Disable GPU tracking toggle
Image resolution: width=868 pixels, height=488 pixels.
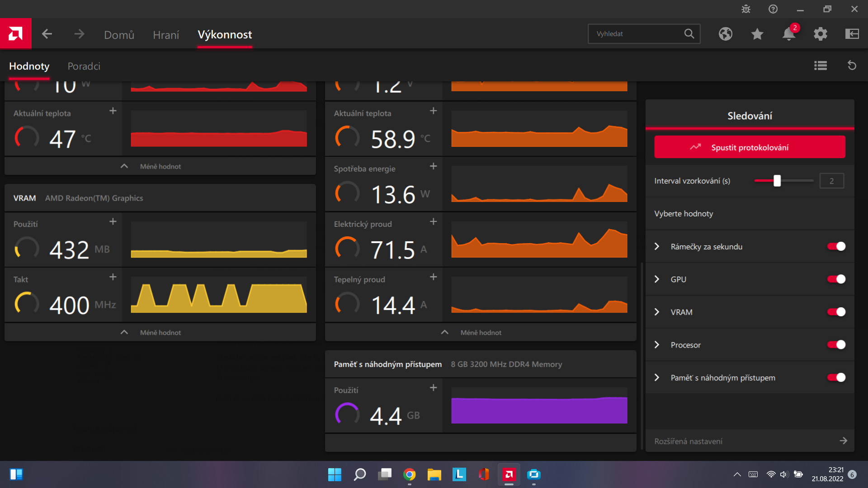click(x=836, y=279)
